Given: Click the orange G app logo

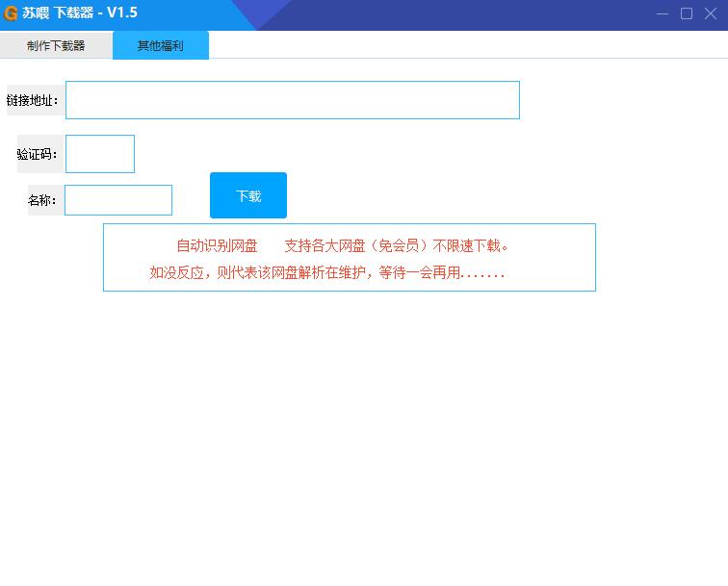Looking at the screenshot, I should point(12,13).
